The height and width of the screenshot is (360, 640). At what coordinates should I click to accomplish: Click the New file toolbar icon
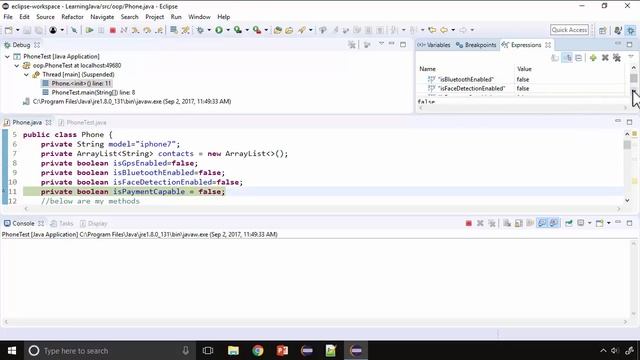[9, 30]
